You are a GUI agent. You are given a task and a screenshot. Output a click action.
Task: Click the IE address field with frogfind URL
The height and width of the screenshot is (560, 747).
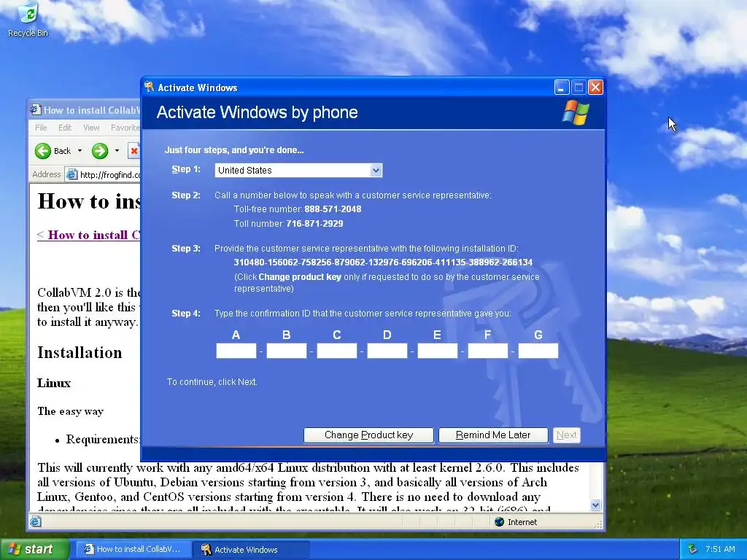tap(102, 175)
